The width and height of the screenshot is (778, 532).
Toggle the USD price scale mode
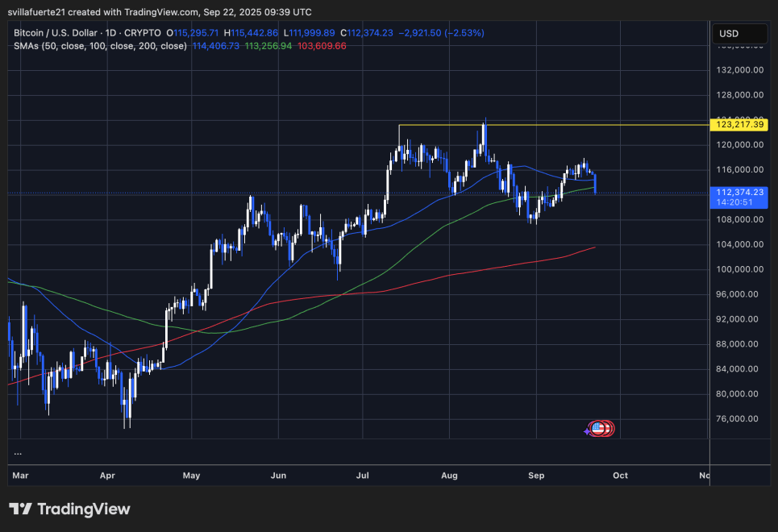(738, 33)
